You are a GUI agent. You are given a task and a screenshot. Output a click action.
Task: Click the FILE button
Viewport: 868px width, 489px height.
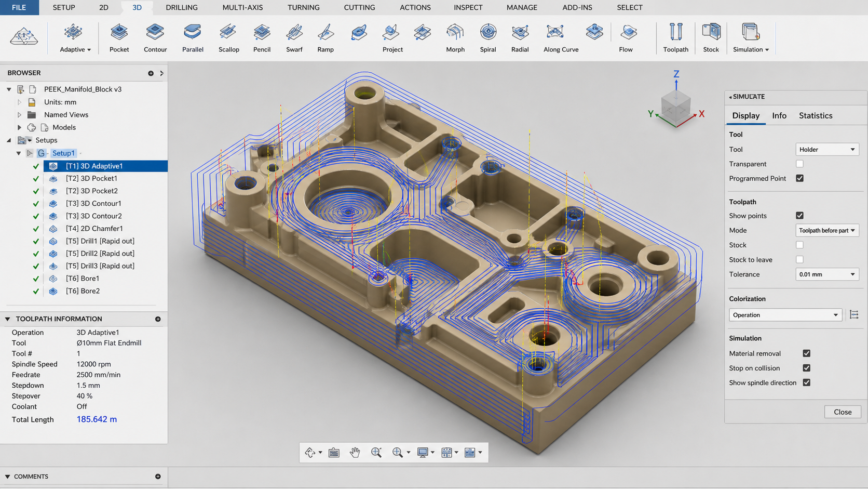[19, 7]
